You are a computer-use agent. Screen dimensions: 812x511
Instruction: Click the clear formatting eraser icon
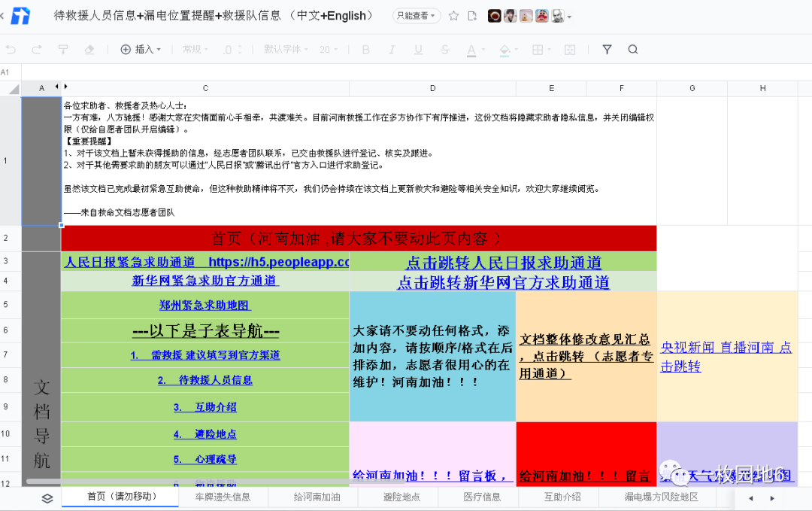pos(89,49)
